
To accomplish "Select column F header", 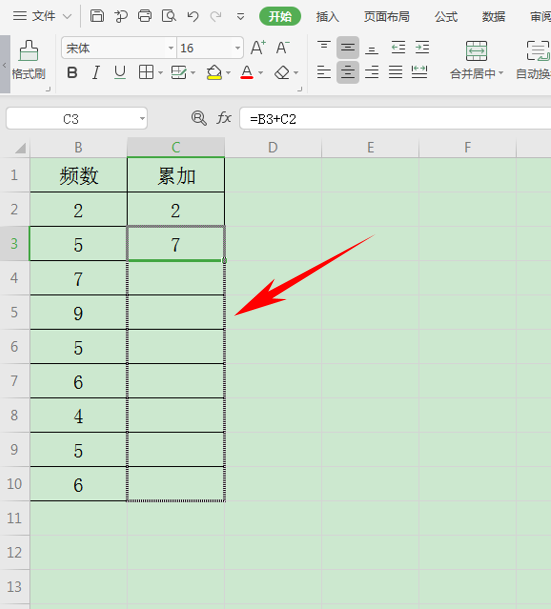I will coord(468,147).
